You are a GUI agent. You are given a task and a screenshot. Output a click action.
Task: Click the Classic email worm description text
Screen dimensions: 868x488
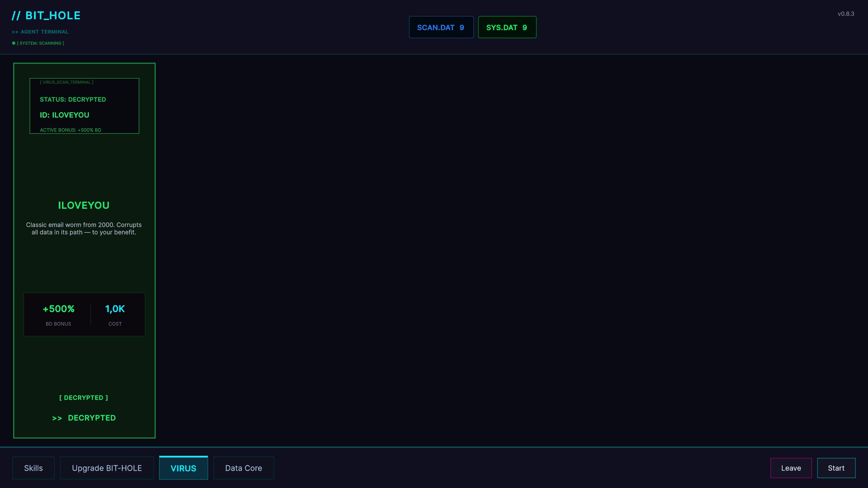[x=84, y=228]
